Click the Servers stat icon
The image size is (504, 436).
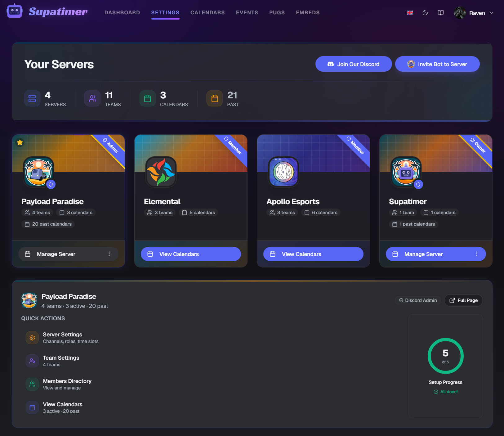[x=32, y=98]
